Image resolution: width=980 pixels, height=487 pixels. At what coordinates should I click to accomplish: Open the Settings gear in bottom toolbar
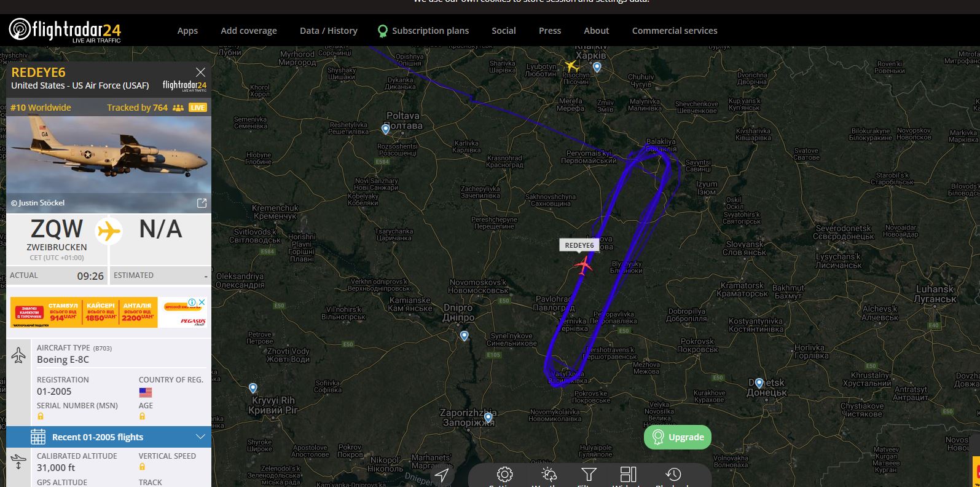click(504, 475)
